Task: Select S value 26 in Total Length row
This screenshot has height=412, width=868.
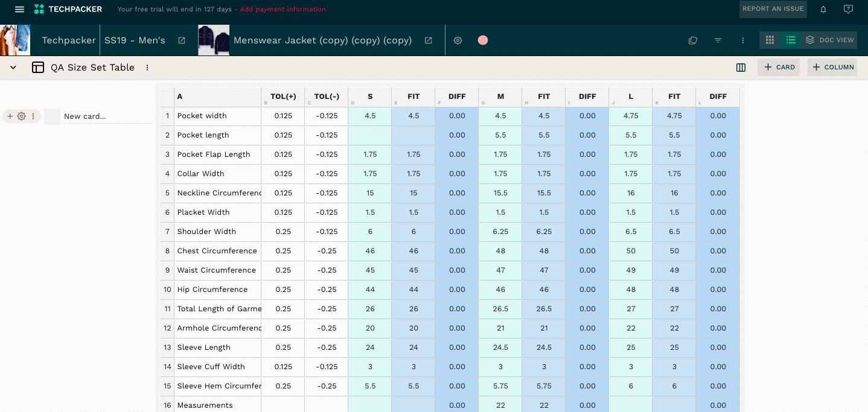Action: [x=370, y=309]
